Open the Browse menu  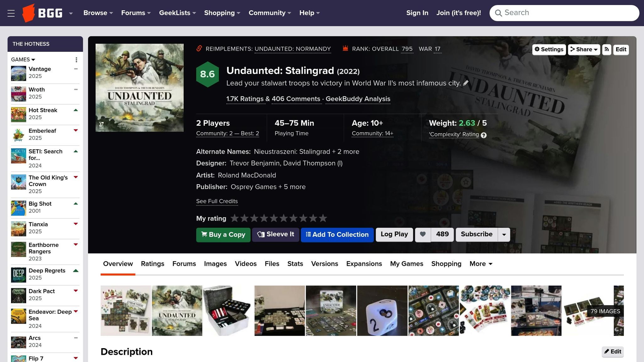(x=98, y=13)
